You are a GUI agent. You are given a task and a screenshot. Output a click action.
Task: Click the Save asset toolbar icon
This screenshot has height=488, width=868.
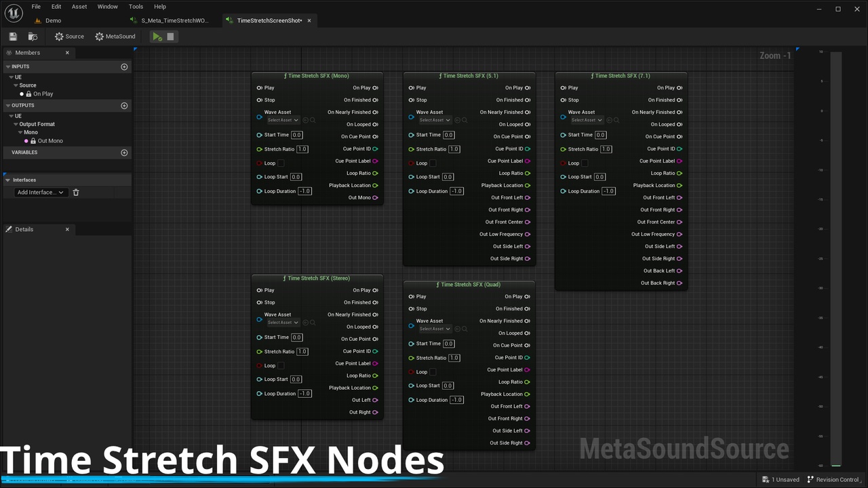[x=13, y=37]
